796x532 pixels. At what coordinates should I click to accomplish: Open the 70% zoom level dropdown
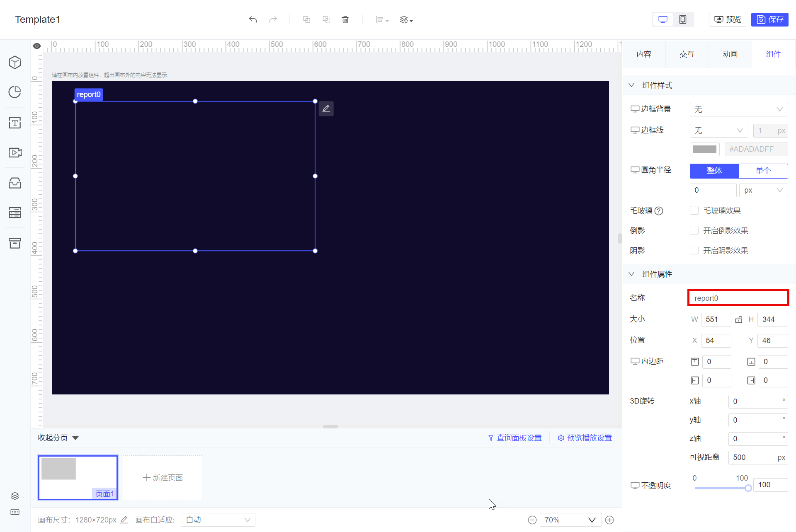(570, 520)
